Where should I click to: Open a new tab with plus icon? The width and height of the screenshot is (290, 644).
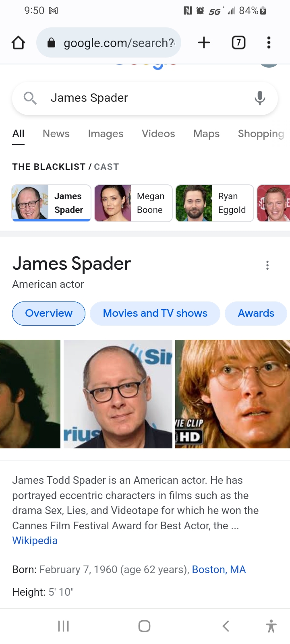pos(204,42)
